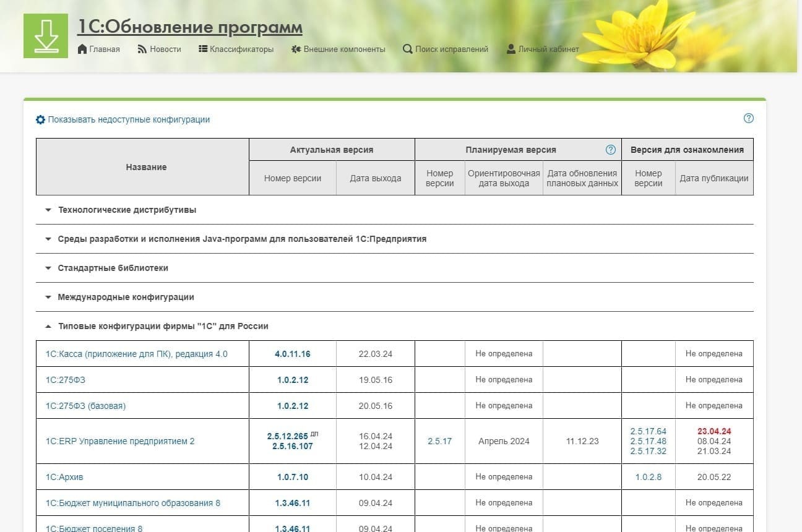Viewport: 802px width, 532px height.
Task: Open the Личный кабинет menu item
Action: pos(549,49)
